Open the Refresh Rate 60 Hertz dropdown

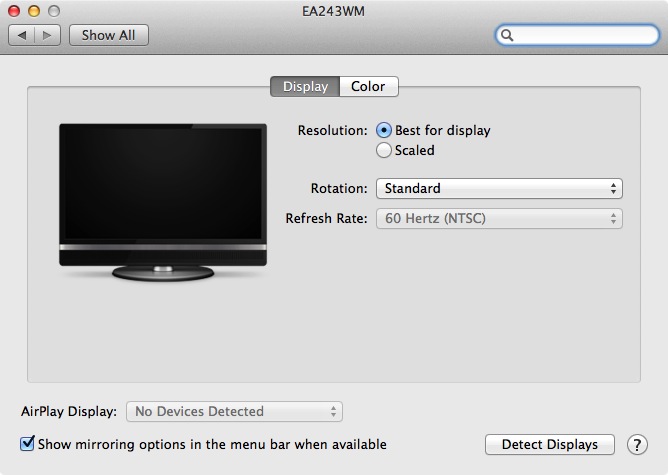[499, 219]
